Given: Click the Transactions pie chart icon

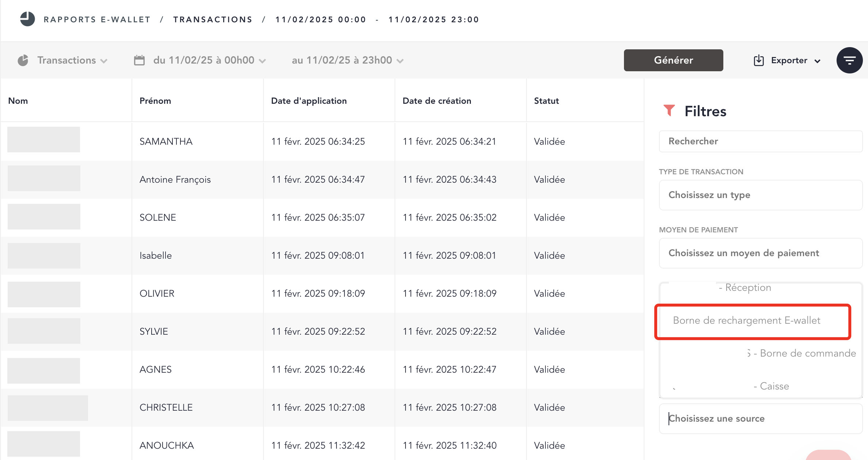Looking at the screenshot, I should tap(23, 60).
